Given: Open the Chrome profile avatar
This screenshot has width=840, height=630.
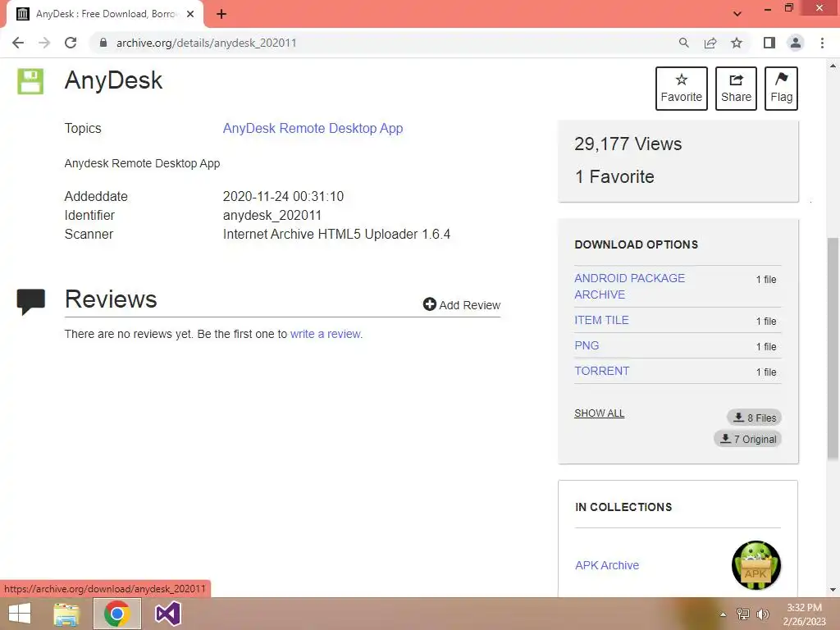Looking at the screenshot, I should tap(796, 43).
